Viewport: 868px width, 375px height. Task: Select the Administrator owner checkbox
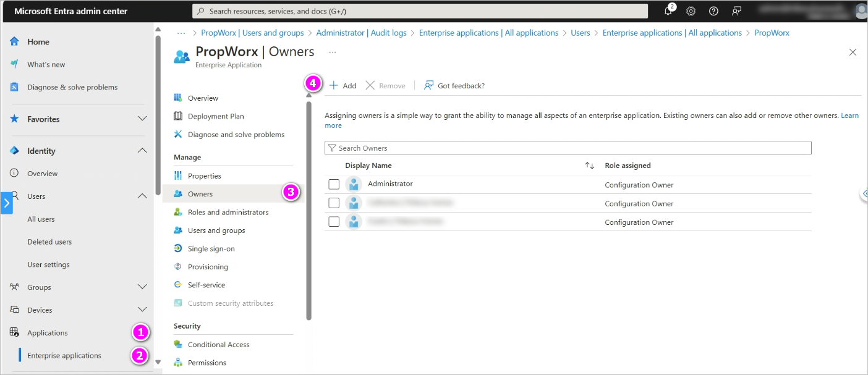coord(334,184)
